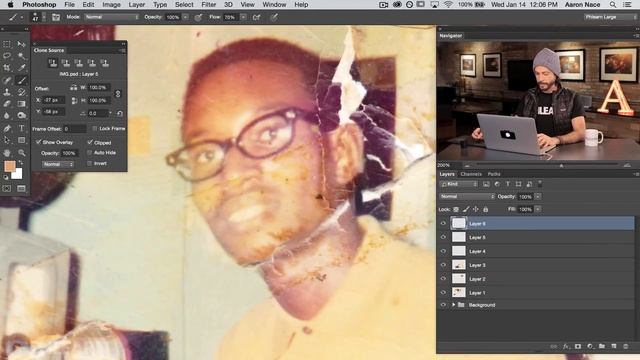The height and width of the screenshot is (360, 640).
Task: Switch to the Paths tab
Action: pyautogui.click(x=494, y=174)
